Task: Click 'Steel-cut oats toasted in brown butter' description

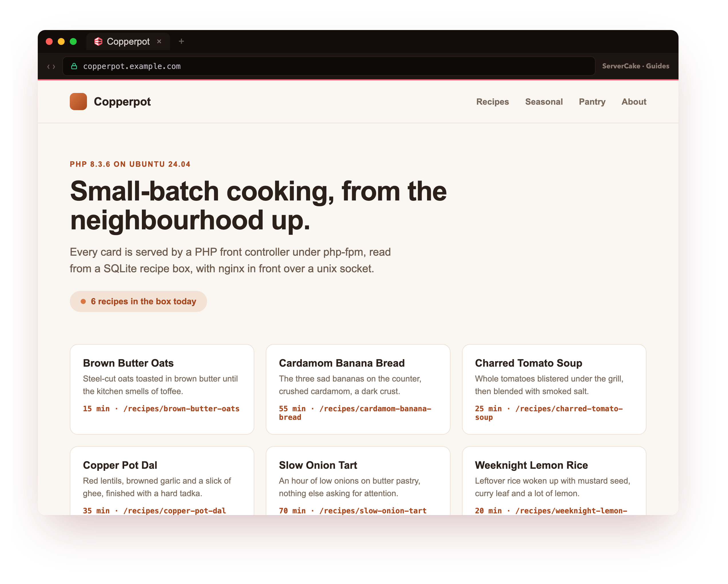Action: pyautogui.click(x=160, y=385)
